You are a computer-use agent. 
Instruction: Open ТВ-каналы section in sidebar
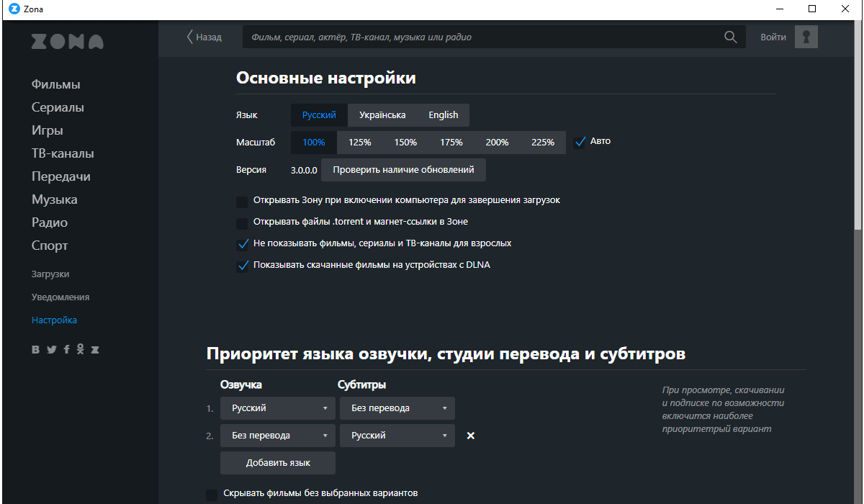click(x=63, y=153)
